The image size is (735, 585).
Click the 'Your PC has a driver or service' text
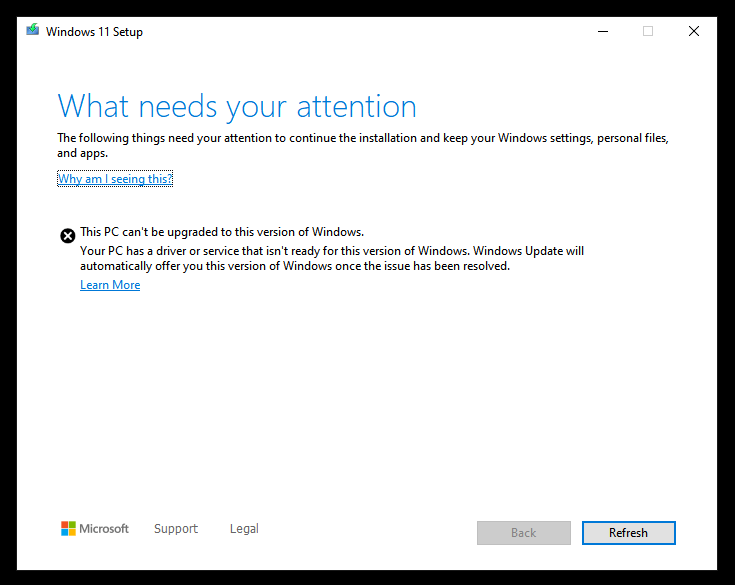tap(332, 258)
